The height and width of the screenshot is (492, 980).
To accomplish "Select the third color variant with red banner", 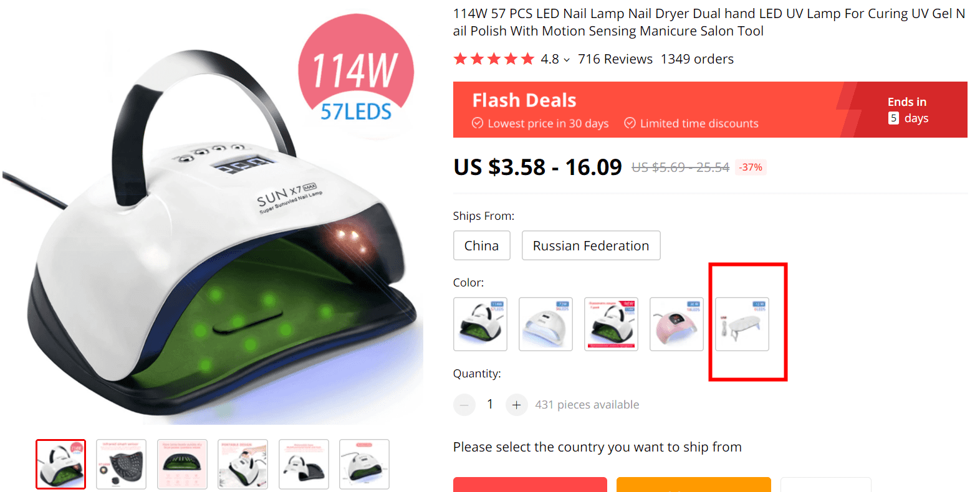I will pos(611,324).
